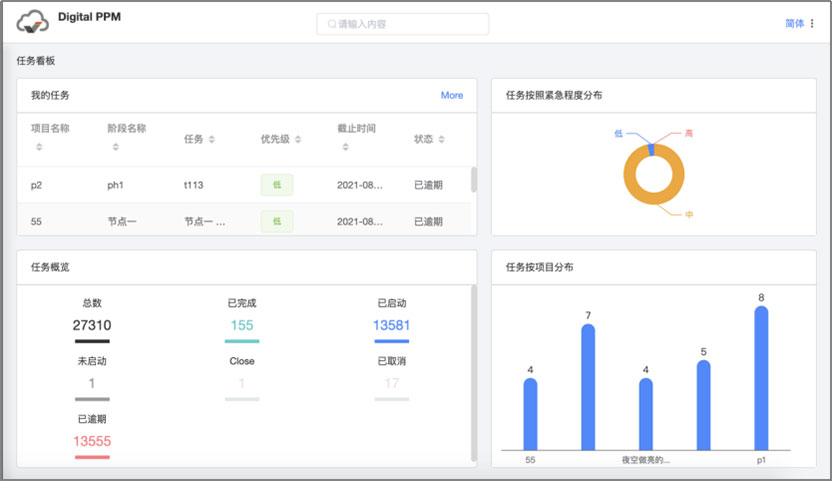Click the Digital PPM cloud logo

coord(32,22)
